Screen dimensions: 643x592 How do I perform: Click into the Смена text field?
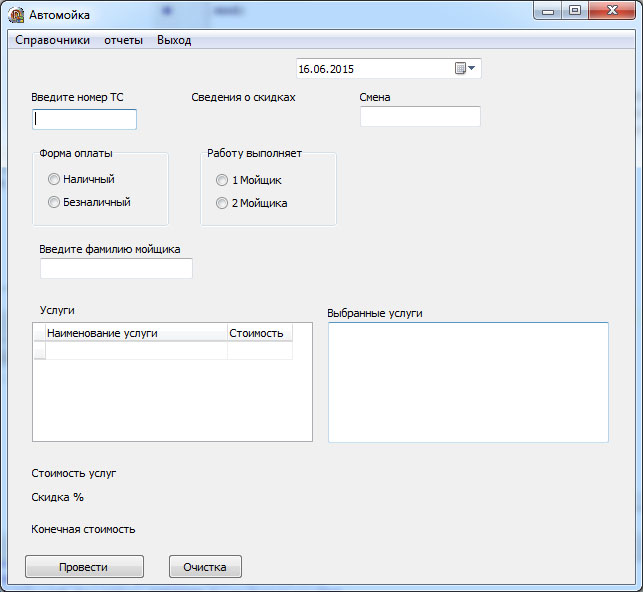click(420, 116)
